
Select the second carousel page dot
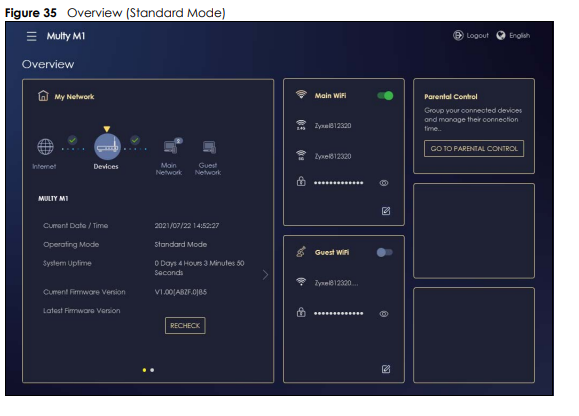tap(152, 370)
